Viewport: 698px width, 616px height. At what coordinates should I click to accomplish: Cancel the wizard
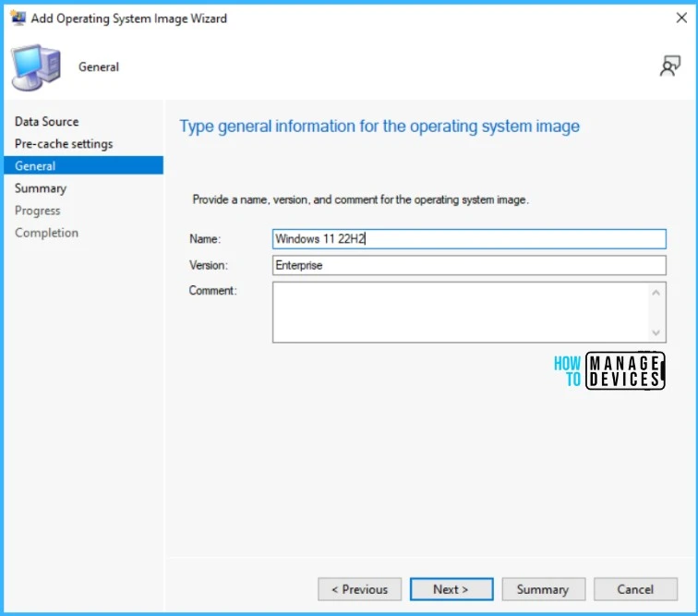[635, 589]
